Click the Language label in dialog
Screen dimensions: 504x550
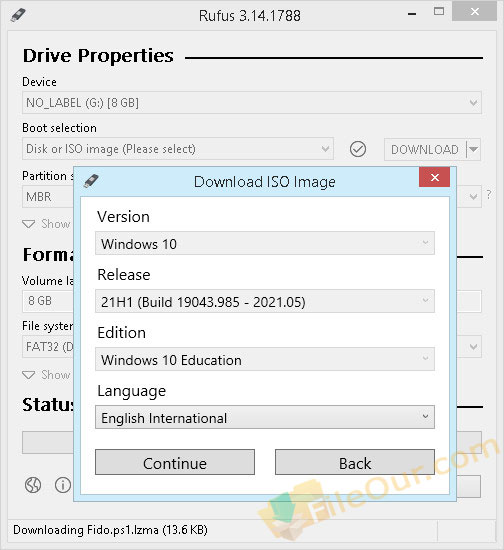tap(132, 391)
